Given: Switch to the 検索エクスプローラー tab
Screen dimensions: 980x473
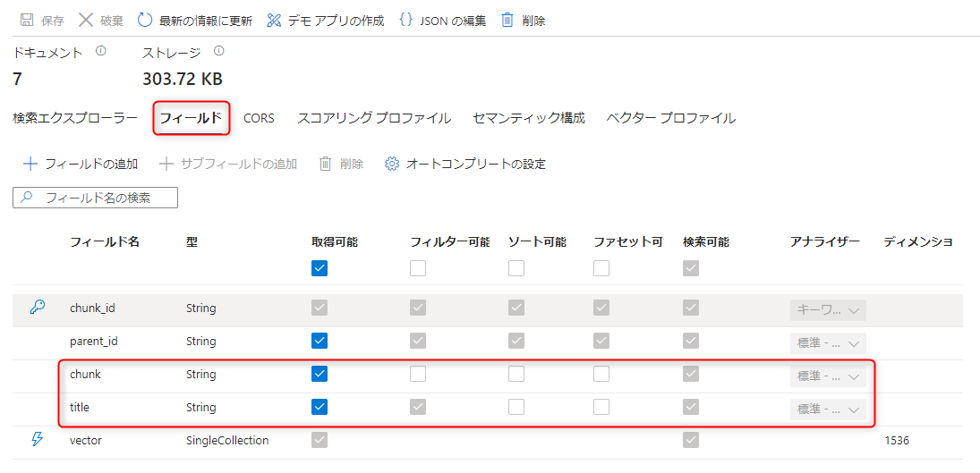Looking at the screenshot, I should click(x=75, y=118).
